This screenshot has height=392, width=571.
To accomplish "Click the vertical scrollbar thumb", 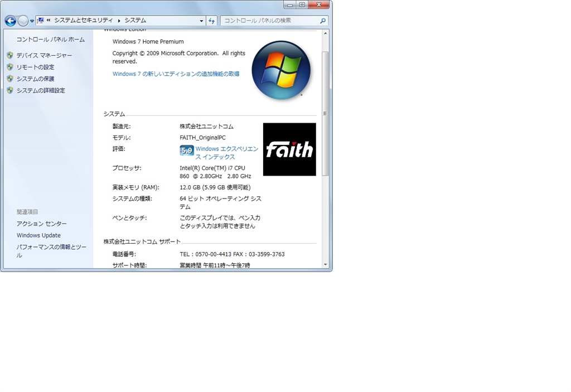I will coord(325,113).
